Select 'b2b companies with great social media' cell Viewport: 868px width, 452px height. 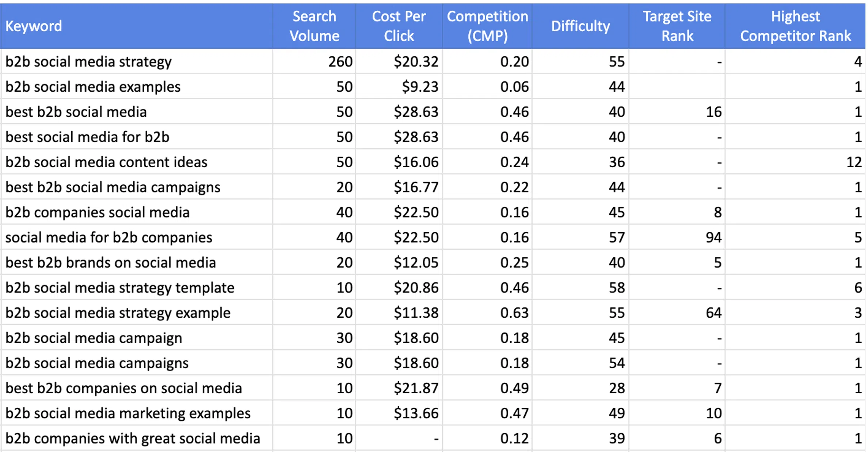pyautogui.click(x=136, y=438)
